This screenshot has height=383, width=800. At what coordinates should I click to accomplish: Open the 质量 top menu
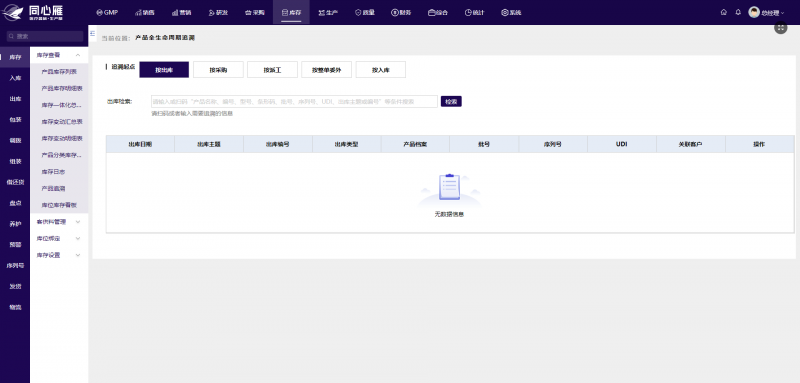[365, 12]
